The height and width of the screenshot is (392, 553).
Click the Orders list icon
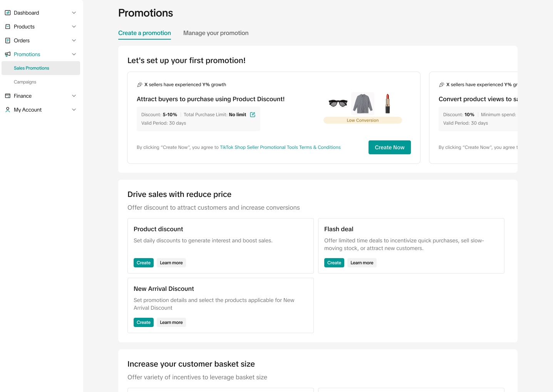[8, 40]
